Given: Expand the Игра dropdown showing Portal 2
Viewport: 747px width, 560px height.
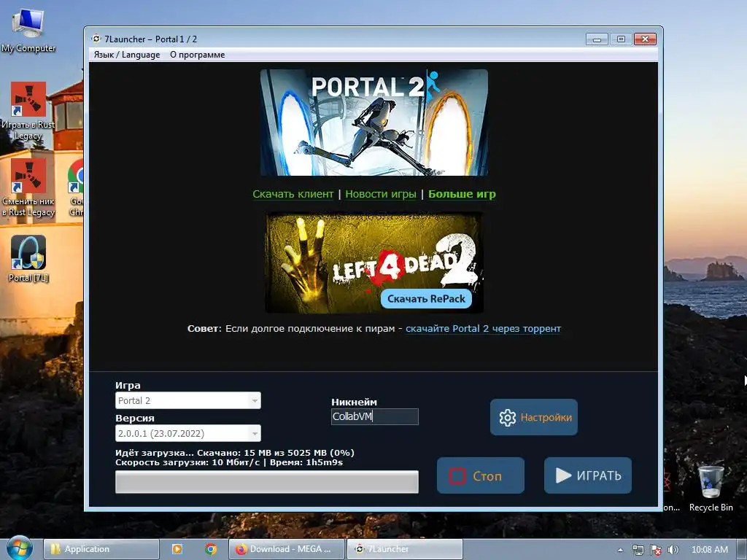Looking at the screenshot, I should [x=188, y=400].
